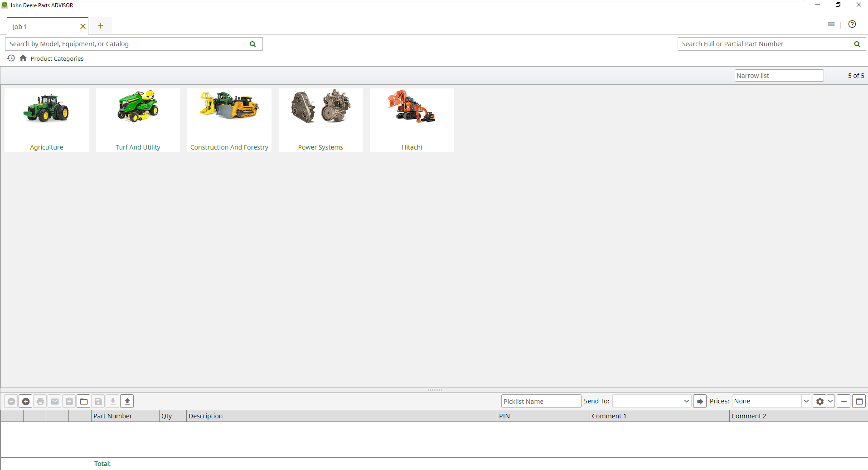Close the Job 1 tab

[83, 26]
